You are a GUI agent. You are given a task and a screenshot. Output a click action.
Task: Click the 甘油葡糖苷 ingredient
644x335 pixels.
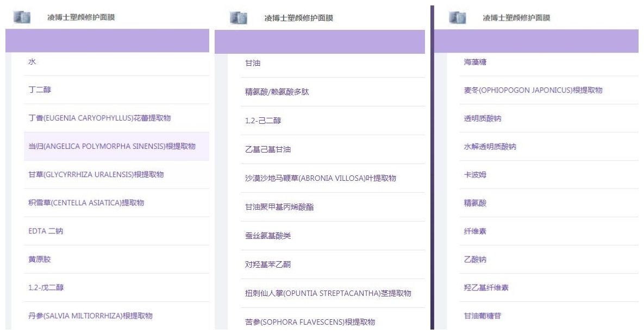pyautogui.click(x=483, y=316)
